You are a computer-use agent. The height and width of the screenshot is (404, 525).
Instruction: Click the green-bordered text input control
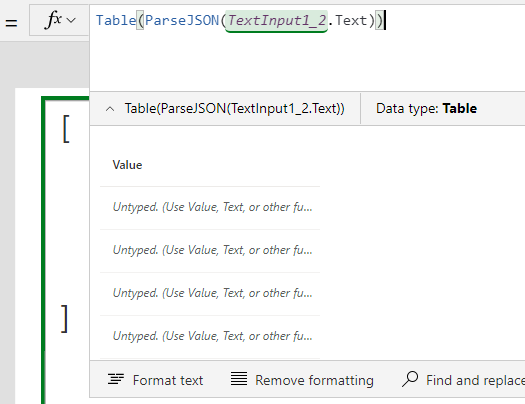click(x=65, y=250)
